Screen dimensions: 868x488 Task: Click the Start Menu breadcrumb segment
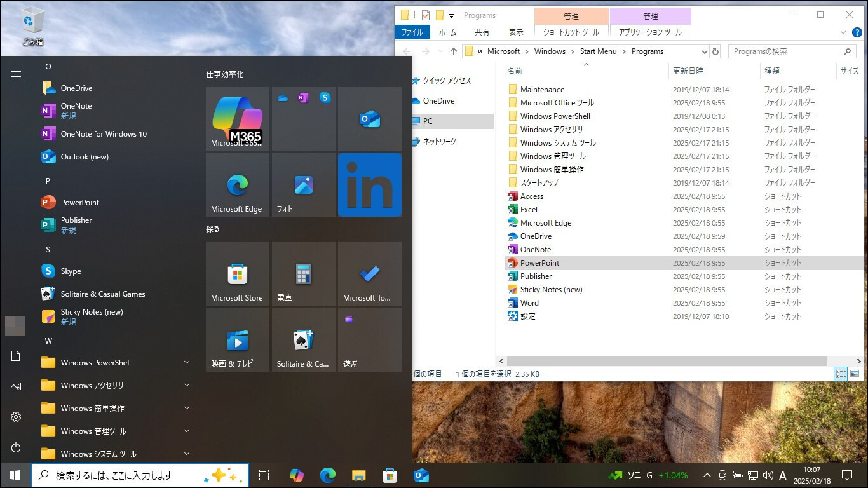(x=599, y=51)
